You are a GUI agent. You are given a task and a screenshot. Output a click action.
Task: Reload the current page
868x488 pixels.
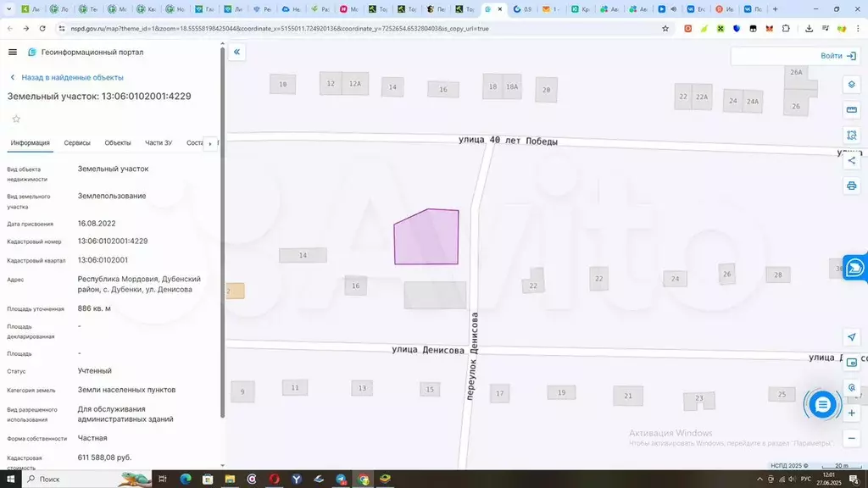[x=42, y=28]
